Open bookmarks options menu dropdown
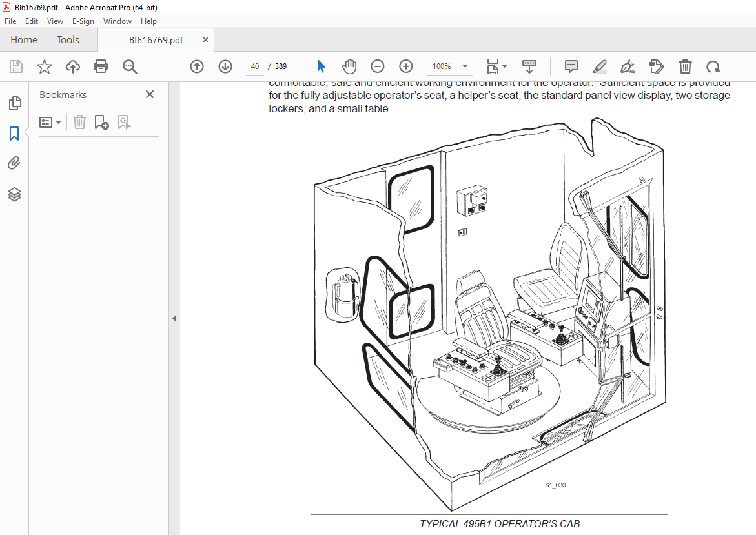This screenshot has height=535, width=756. click(50, 123)
